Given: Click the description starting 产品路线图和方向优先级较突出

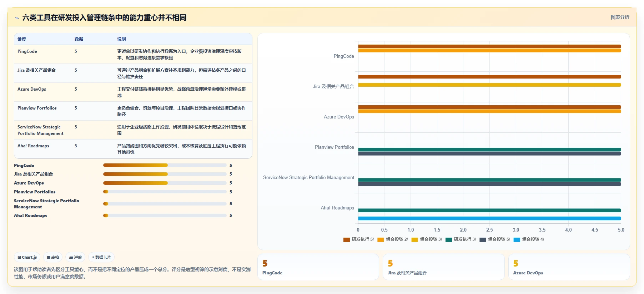Looking at the screenshot, I should 182,149.
